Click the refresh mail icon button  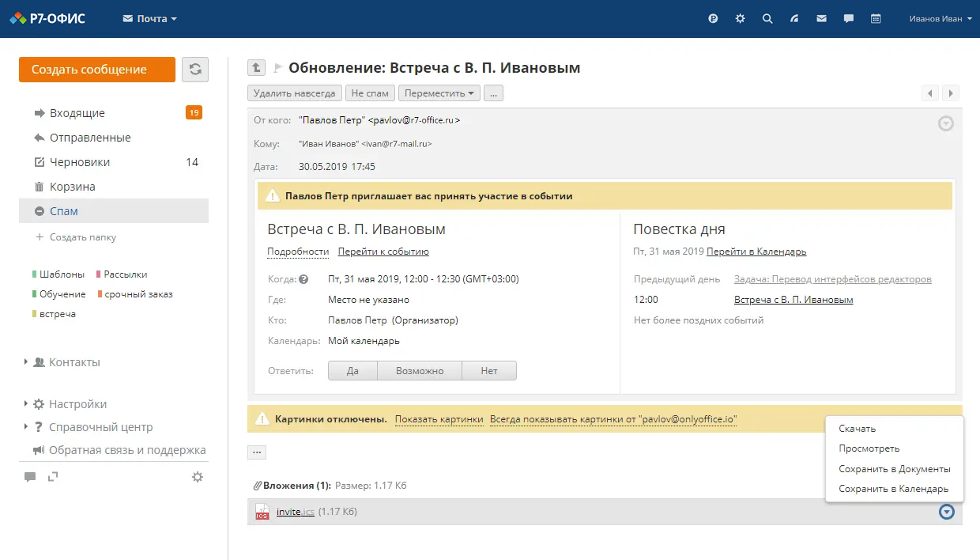tap(195, 70)
